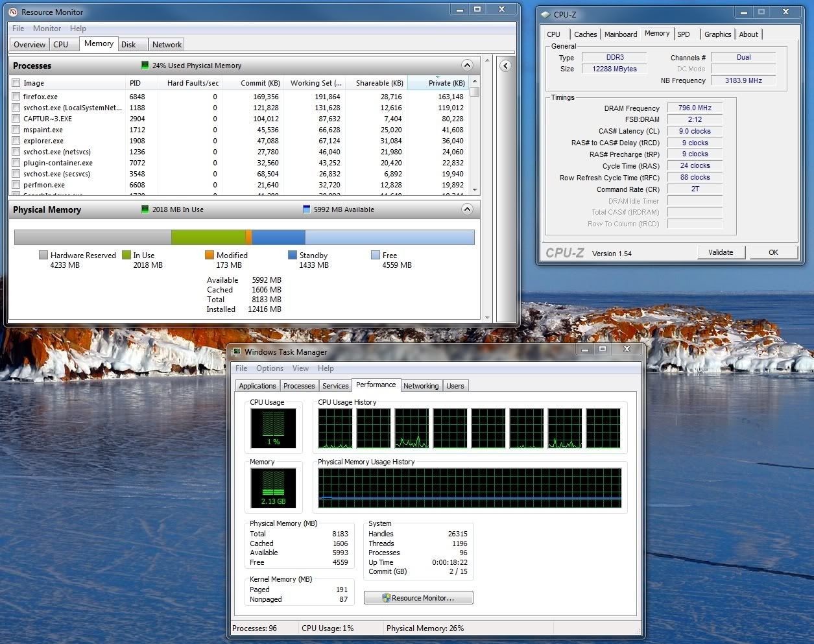This screenshot has height=644, width=814.
Task: Click the green icon beside 24% Used Physical Memory
Action: (x=145, y=66)
